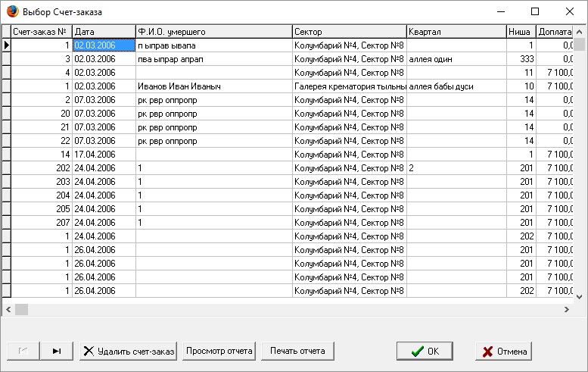Click the Сектор column header
This screenshot has width=588, height=372.
pos(349,32)
